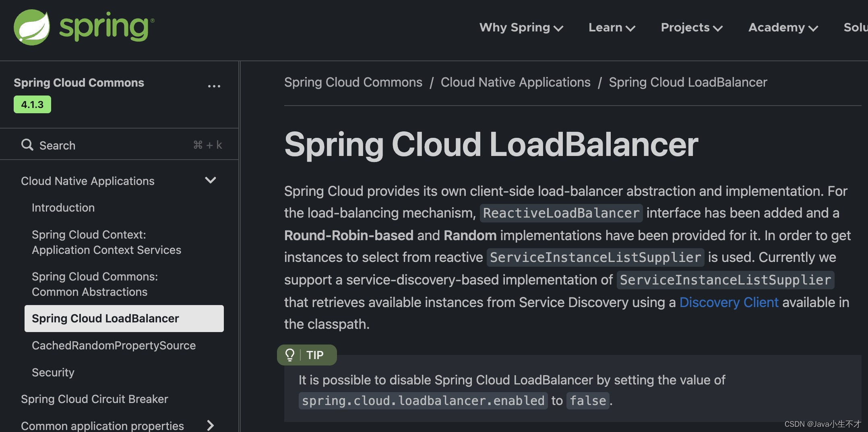Select Spring Cloud LoadBalancer in sidebar
The image size is (868, 432).
pyautogui.click(x=124, y=318)
